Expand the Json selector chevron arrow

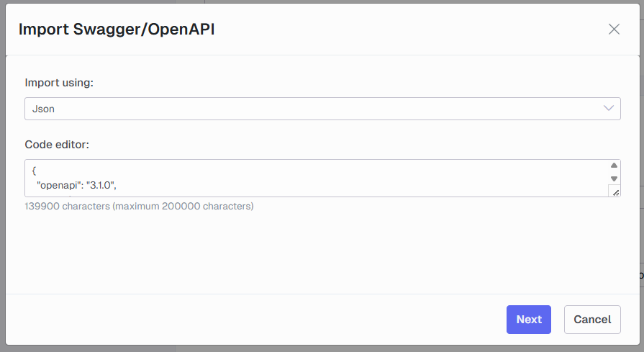[x=608, y=109]
